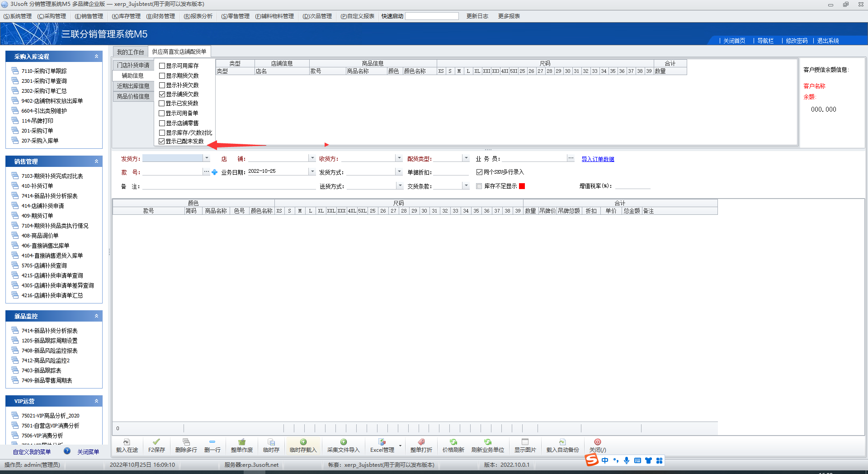
Task: Click the grid toolbox icon in IME bar
Action: click(659, 460)
